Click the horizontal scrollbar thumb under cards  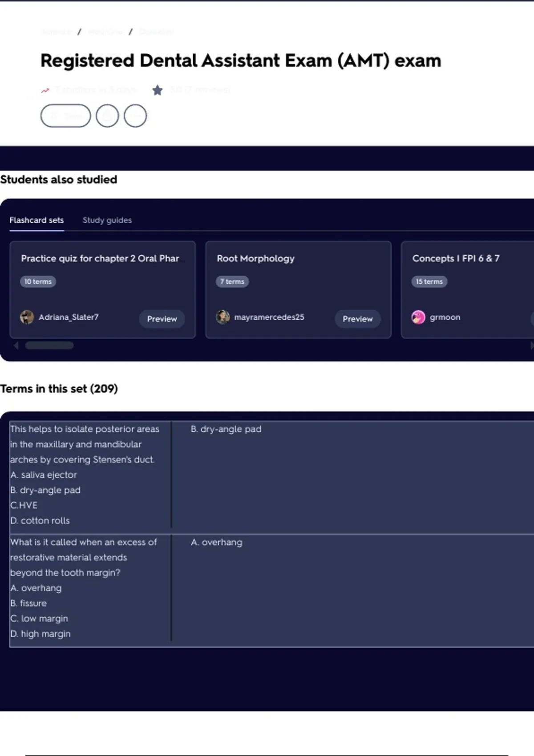[x=49, y=346]
